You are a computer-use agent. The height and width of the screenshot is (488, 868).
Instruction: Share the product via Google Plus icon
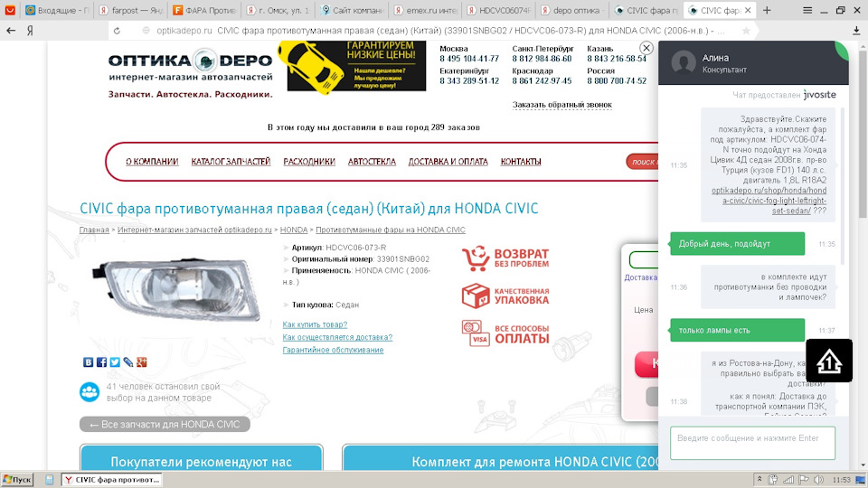point(142,361)
